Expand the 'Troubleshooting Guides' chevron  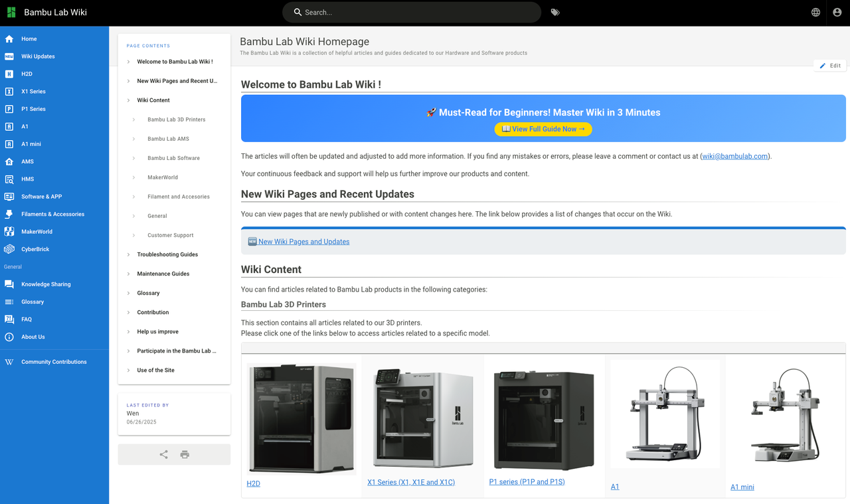click(128, 254)
